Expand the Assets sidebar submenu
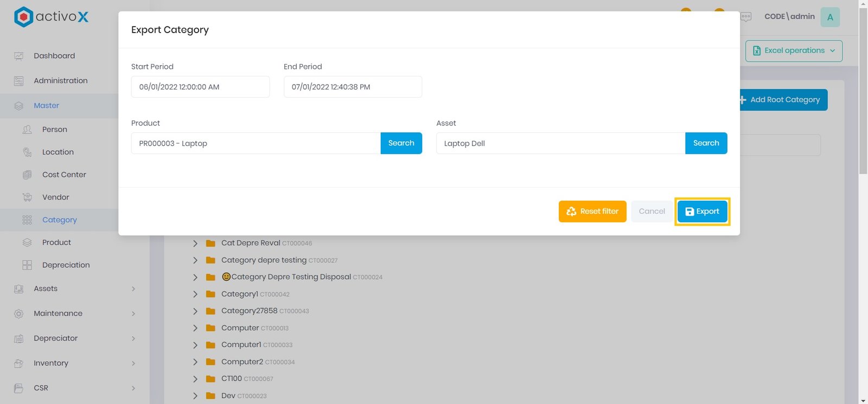The height and width of the screenshot is (404, 868). coord(133,289)
